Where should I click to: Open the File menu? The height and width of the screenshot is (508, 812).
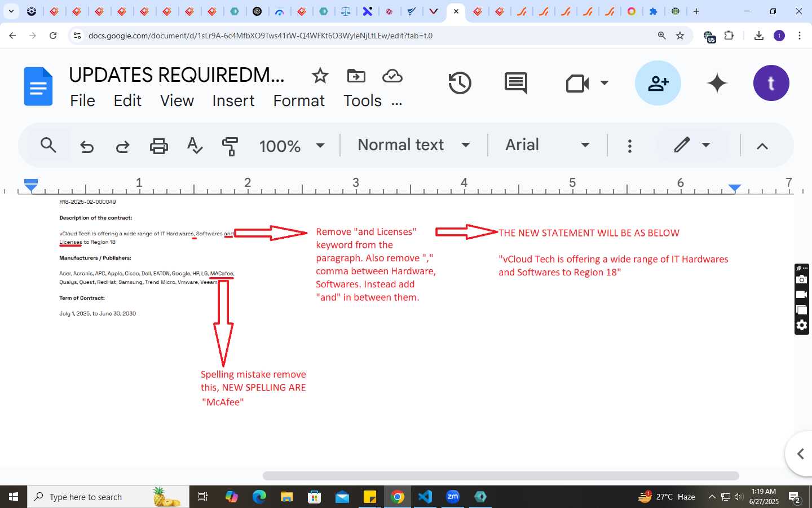[x=82, y=100]
